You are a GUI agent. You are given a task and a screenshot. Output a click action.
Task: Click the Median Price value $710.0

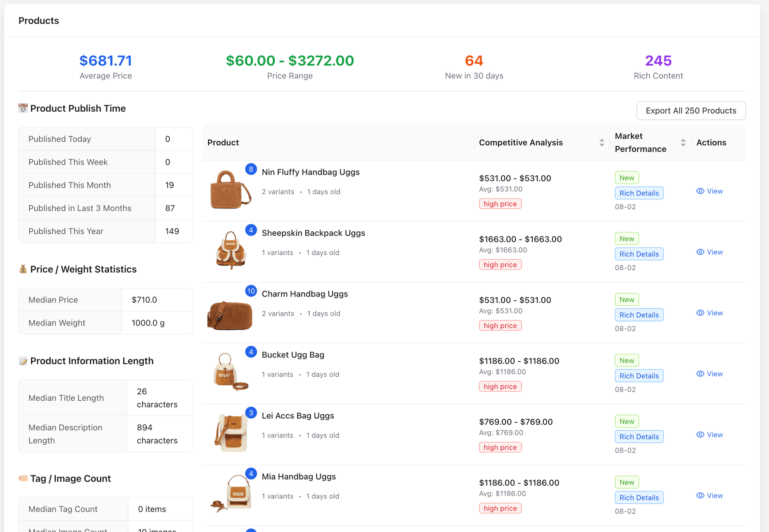(x=144, y=300)
